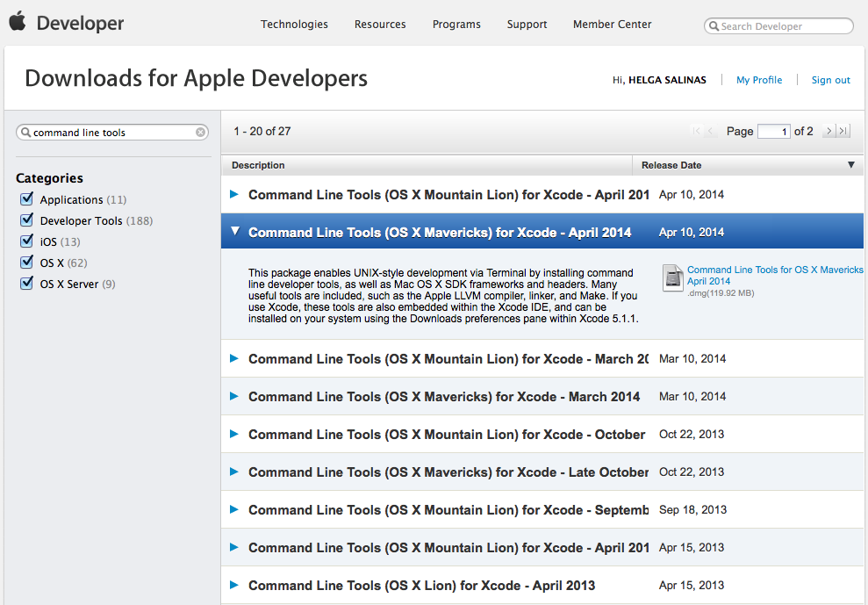Click the Sep 18, 2013 release date
Screen dimensions: 868x605
coord(692,509)
